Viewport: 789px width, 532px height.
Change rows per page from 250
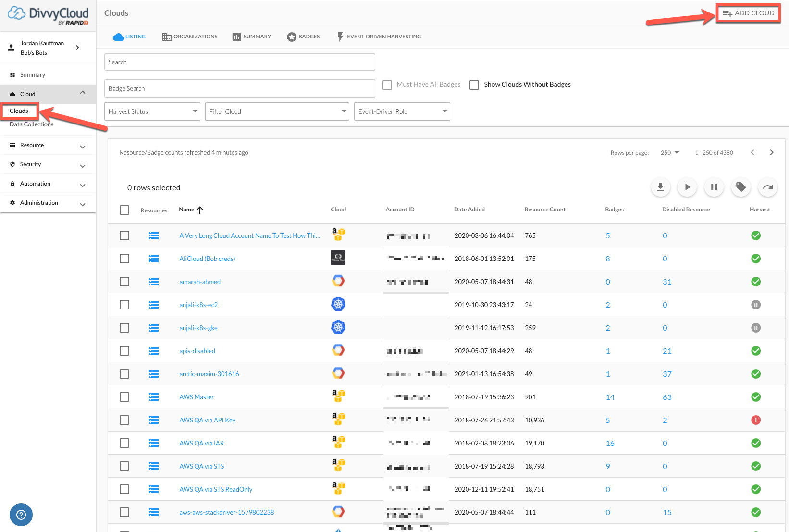pos(670,152)
